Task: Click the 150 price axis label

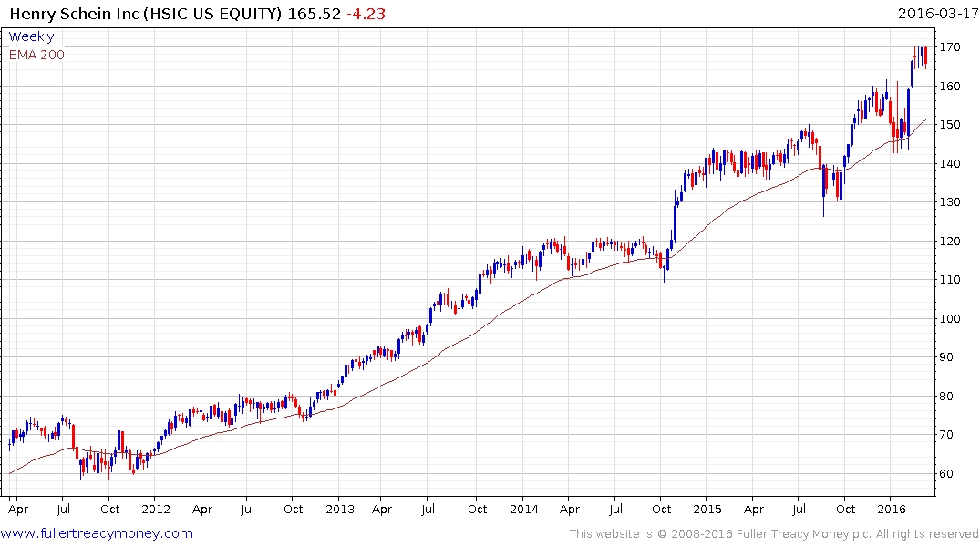Action: point(950,124)
